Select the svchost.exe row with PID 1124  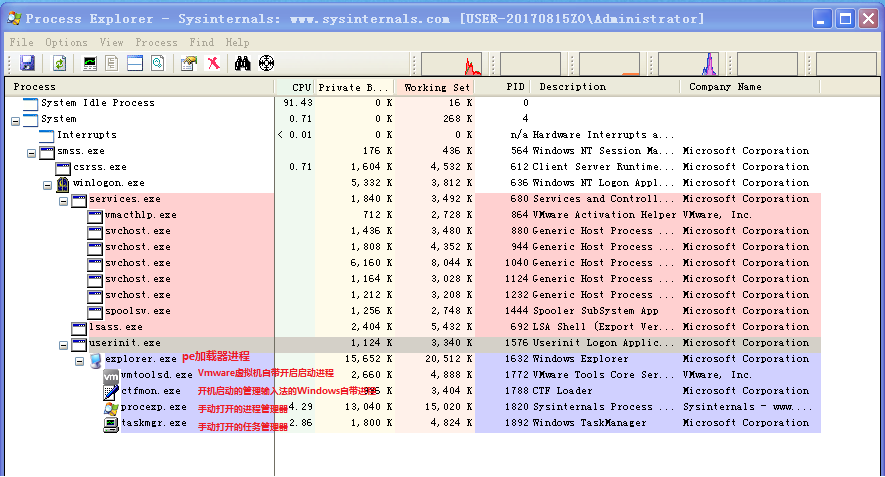pyautogui.click(x=413, y=279)
